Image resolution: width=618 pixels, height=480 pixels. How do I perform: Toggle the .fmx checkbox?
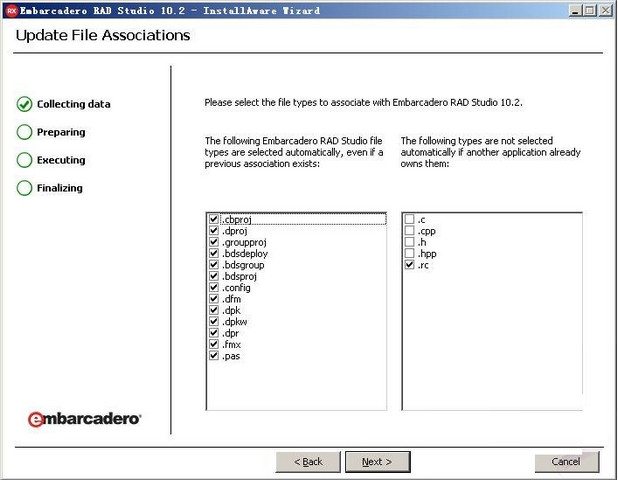[214, 344]
